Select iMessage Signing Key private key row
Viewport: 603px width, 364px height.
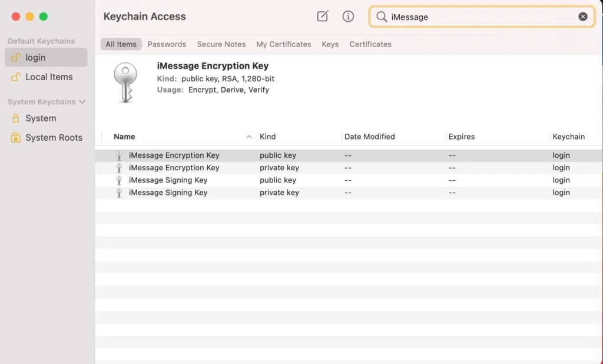(x=349, y=193)
